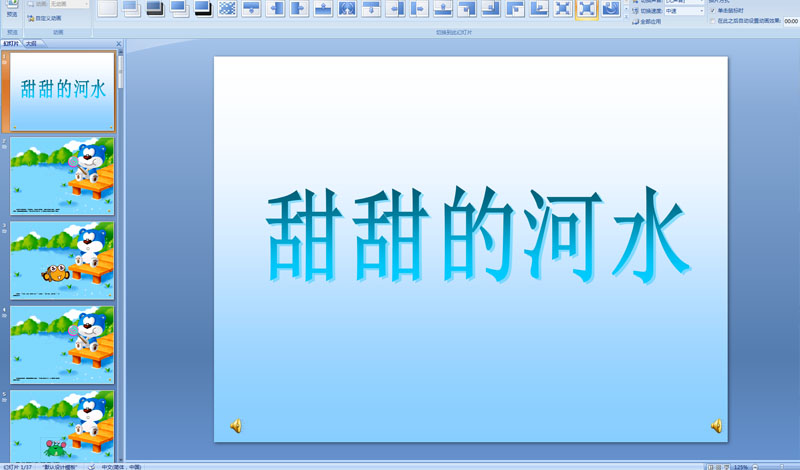Select slide 2 thumbnail with bear and lollipop
Screen dimensions: 800x470
pyautogui.click(x=62, y=176)
